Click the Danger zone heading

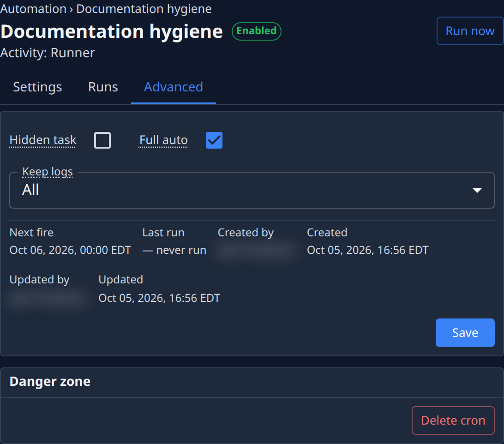[x=50, y=382]
